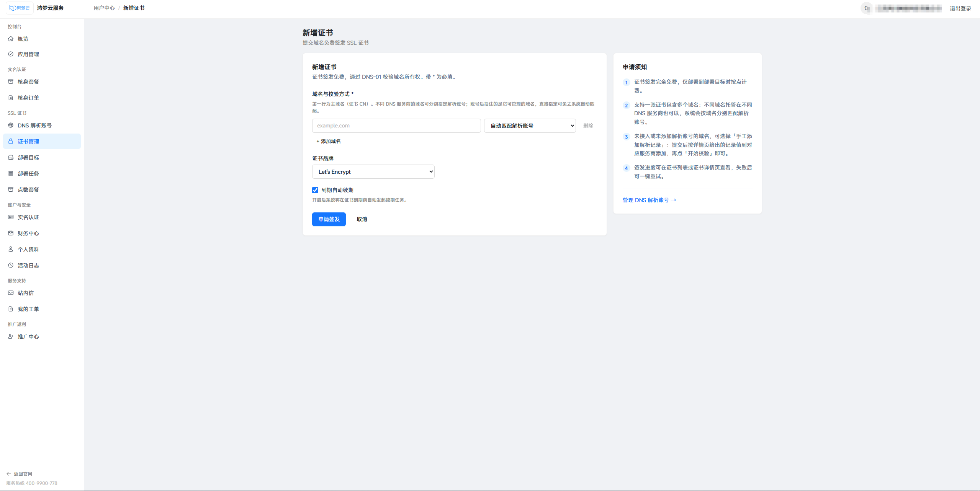Screen dimensions: 980x491
Task: Click the document icon beside 我的工单
Action: coord(11,309)
